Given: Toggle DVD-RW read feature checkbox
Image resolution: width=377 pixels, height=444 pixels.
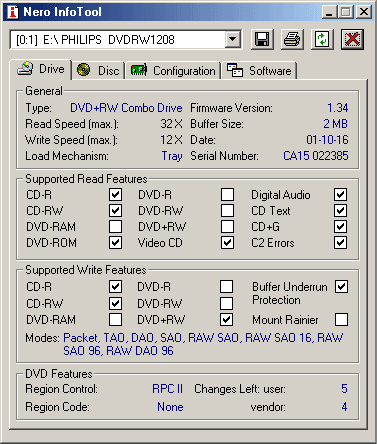Looking at the screenshot, I should [x=227, y=211].
